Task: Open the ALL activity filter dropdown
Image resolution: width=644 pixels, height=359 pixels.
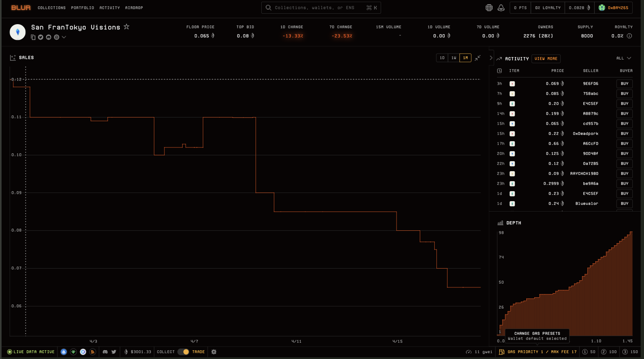Action: [624, 58]
